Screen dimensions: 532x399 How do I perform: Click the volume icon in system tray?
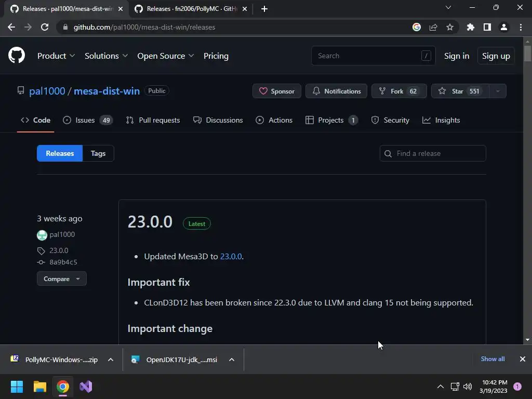coord(468,387)
